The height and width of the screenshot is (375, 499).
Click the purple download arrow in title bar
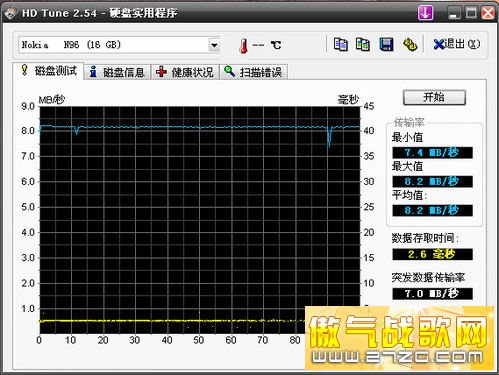[x=425, y=13]
